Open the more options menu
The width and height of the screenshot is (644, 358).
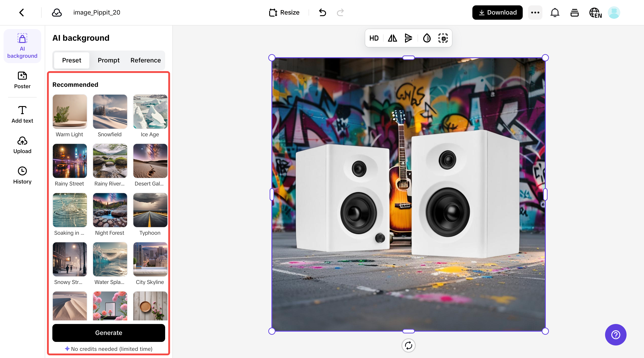tap(535, 12)
